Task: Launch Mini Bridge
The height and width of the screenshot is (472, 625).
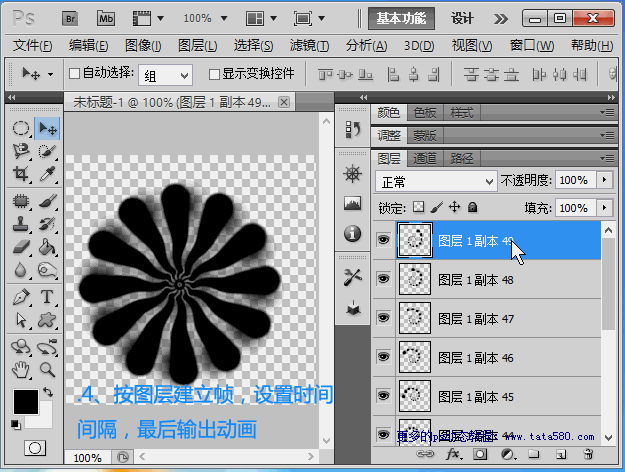Action: point(106,18)
